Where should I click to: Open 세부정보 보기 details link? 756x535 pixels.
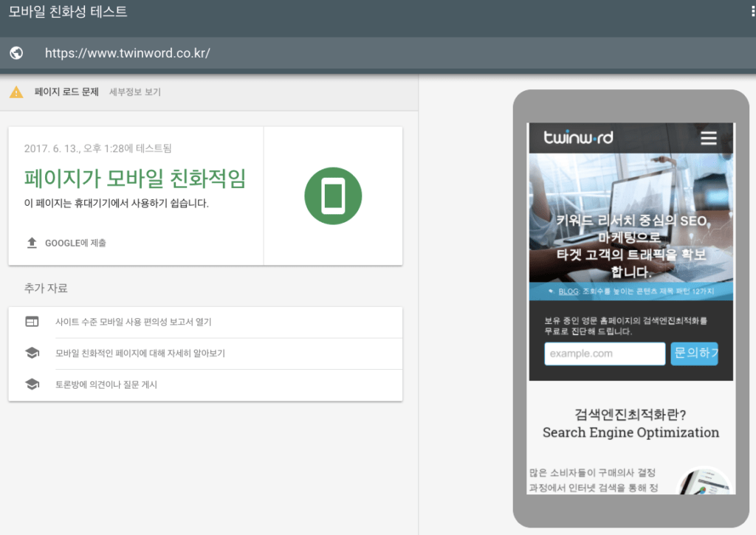tap(135, 92)
